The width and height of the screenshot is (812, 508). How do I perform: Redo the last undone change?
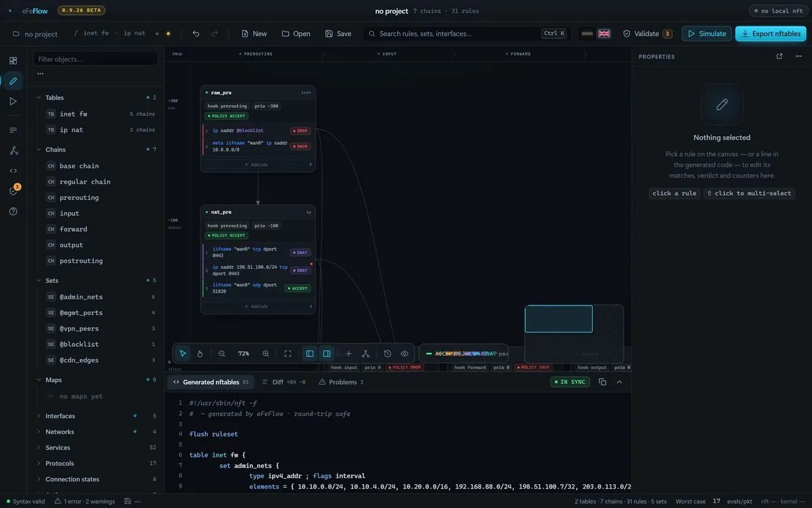(215, 34)
